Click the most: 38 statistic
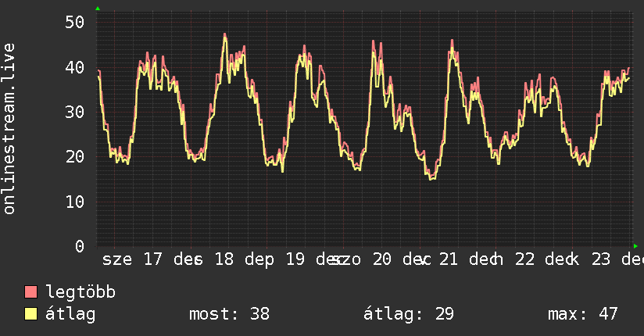644x336 pixels. [229, 314]
